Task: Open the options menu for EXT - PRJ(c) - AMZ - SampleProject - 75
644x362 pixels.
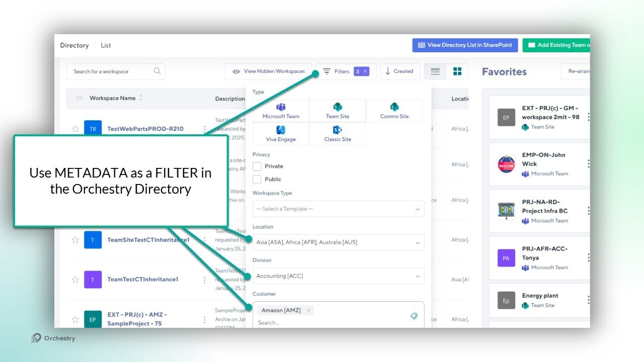Action: click(204, 319)
